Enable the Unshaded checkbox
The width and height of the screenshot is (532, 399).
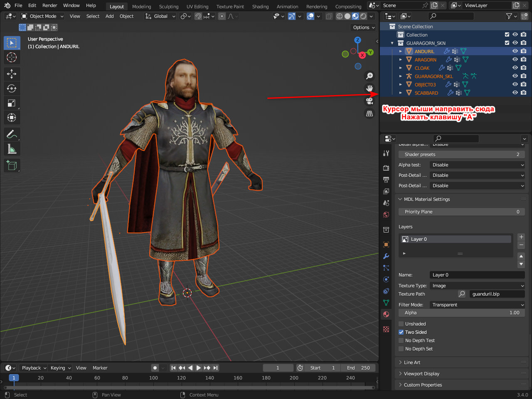[401, 324]
